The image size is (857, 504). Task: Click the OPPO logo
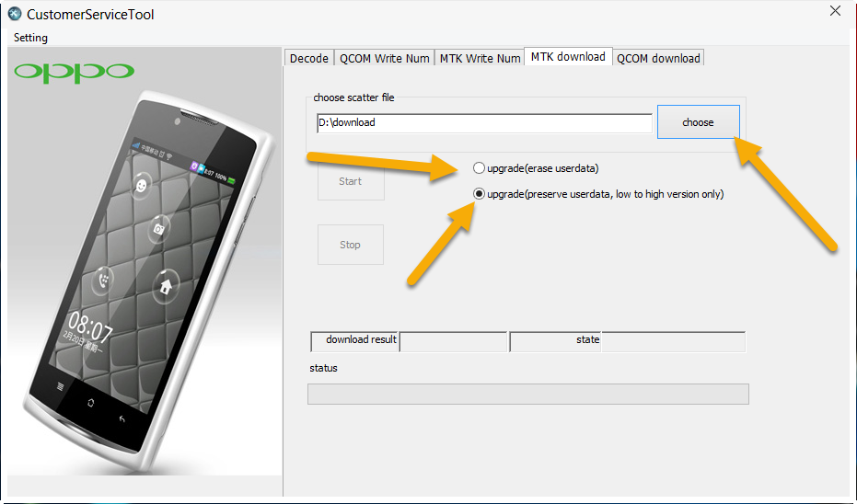[75, 72]
